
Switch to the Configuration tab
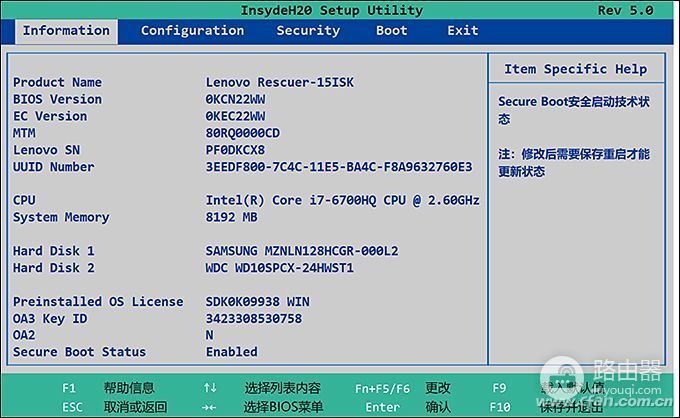[x=192, y=30]
